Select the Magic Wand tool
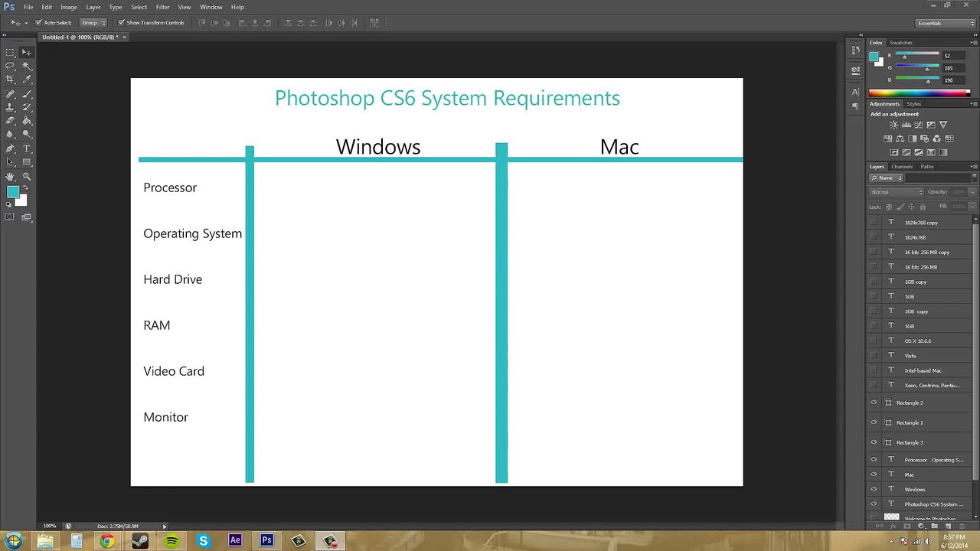Image resolution: width=980 pixels, height=551 pixels. click(x=27, y=66)
